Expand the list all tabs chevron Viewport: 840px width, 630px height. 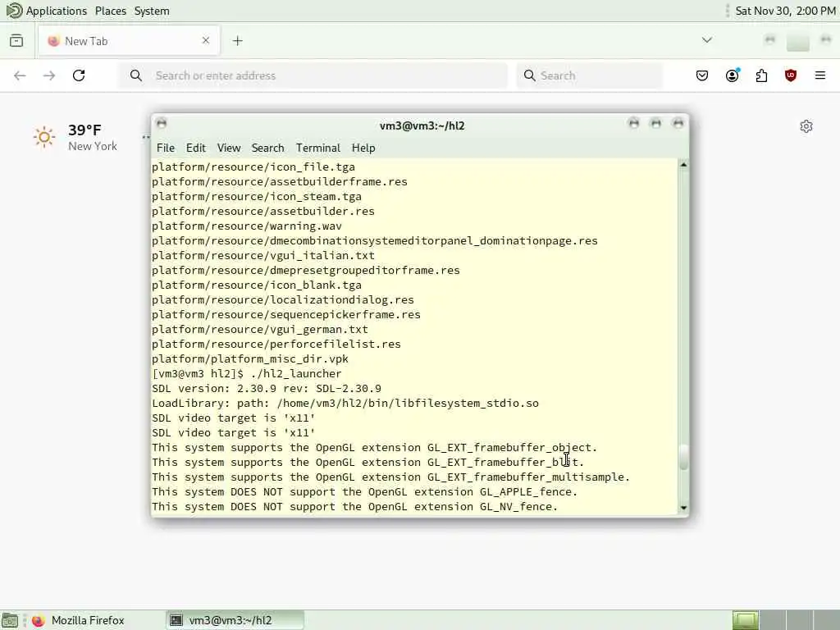click(706, 40)
